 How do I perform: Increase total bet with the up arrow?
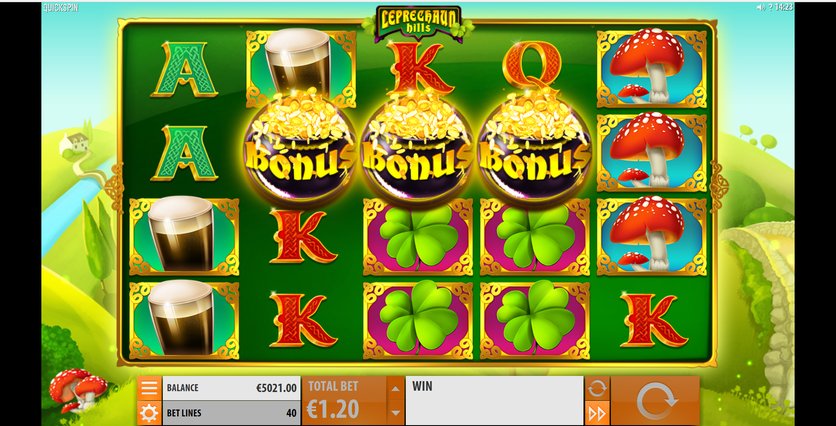[x=395, y=389]
